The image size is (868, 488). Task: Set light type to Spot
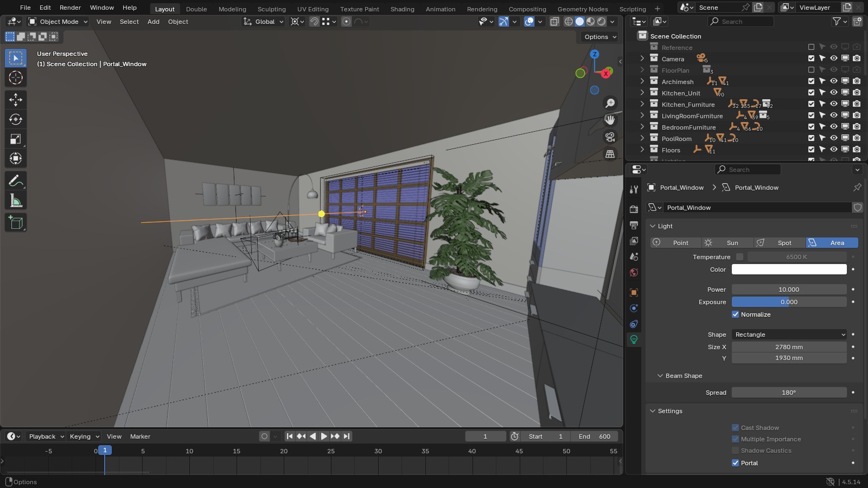780,243
